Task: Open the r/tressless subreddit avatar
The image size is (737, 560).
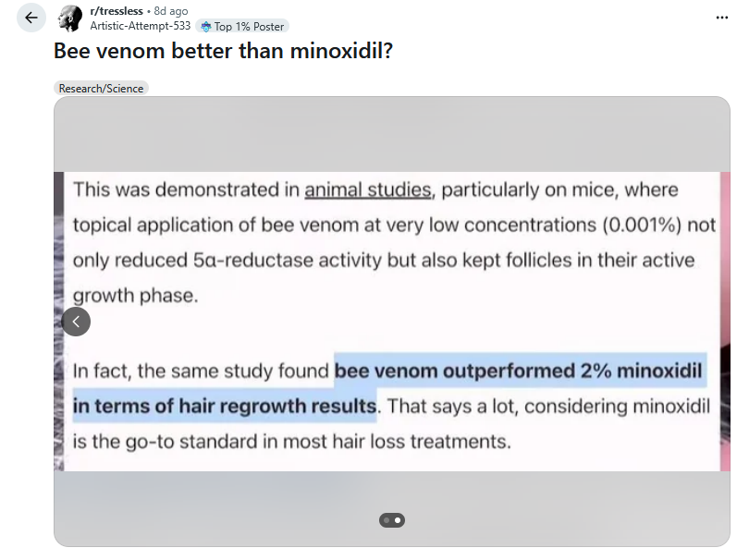Action: coord(70,18)
